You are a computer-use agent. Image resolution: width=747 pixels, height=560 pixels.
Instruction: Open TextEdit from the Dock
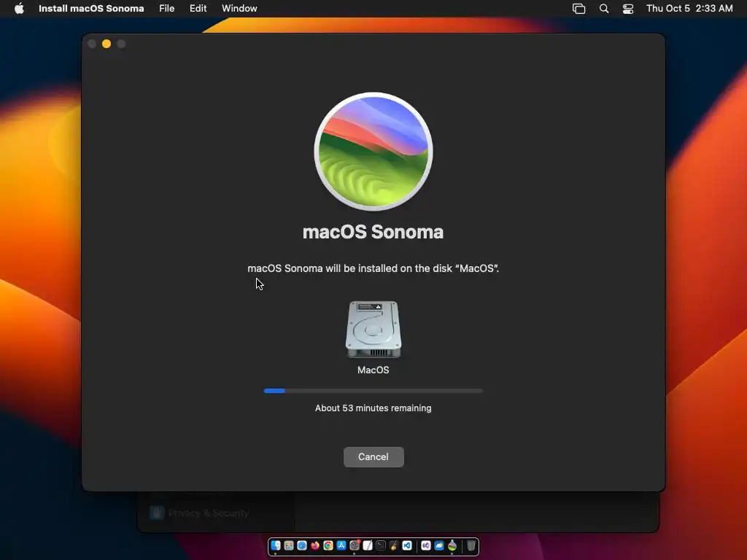[368, 545]
